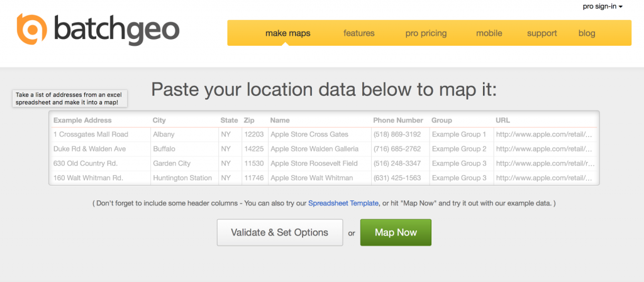Go to the pro pricing page
Image resolution: width=644 pixels, height=282 pixels.
coord(426,33)
